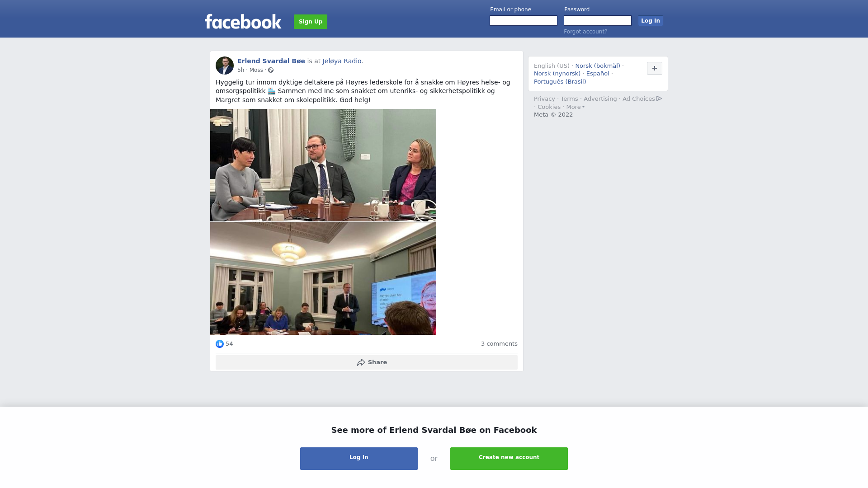Open the Forgot account? link

click(x=585, y=32)
